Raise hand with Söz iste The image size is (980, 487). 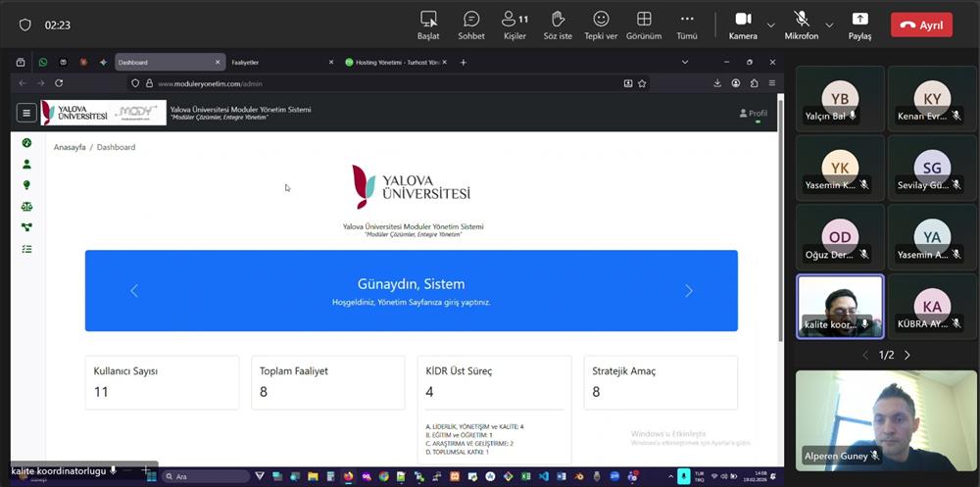click(558, 24)
